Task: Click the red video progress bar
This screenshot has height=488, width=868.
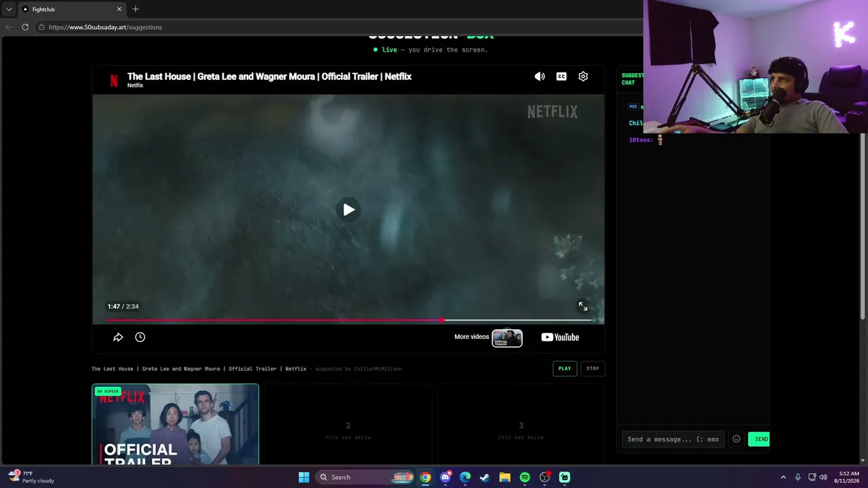Action: (x=349, y=320)
